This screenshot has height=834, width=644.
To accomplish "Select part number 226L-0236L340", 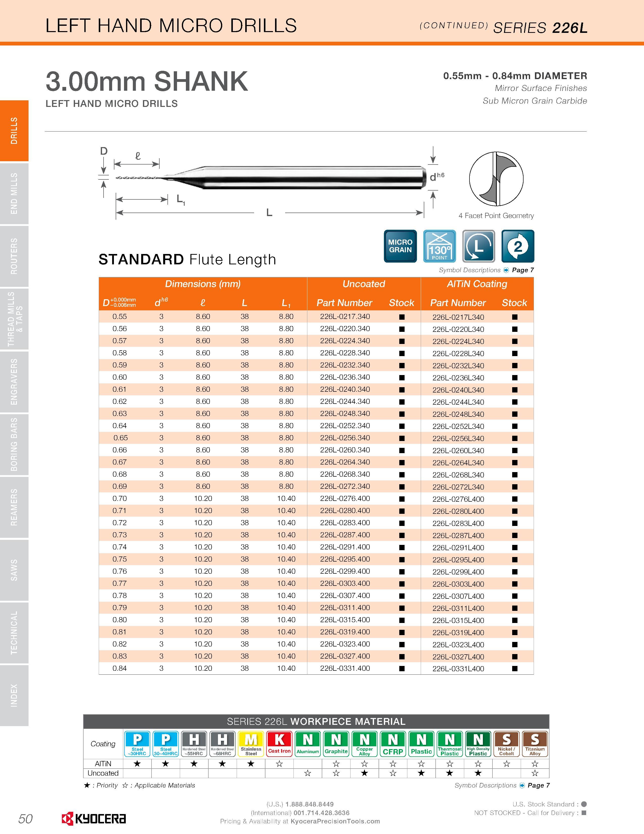I will pyautogui.click(x=458, y=378).
